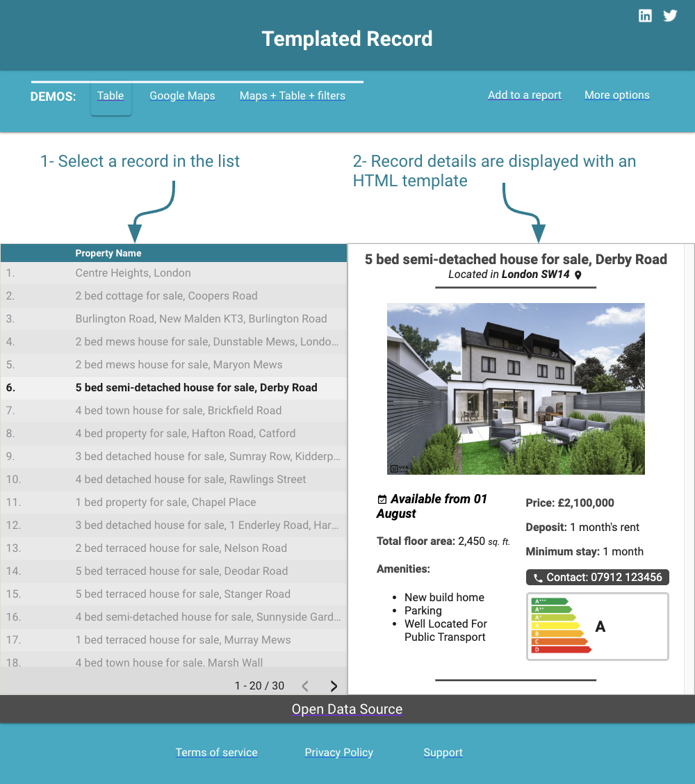Select 2 bed cottage, Coopers Road row
This screenshot has width=695, height=784.
click(166, 296)
